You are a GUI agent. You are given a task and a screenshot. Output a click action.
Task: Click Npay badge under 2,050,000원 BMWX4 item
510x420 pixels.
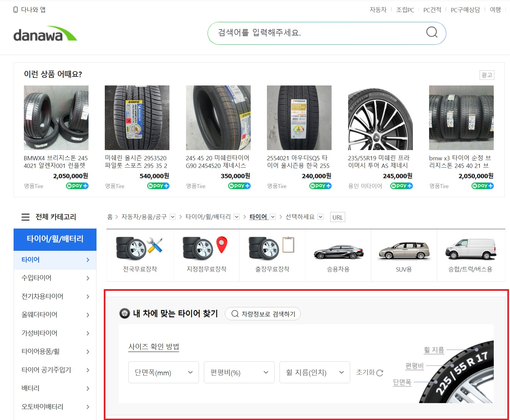click(x=77, y=186)
